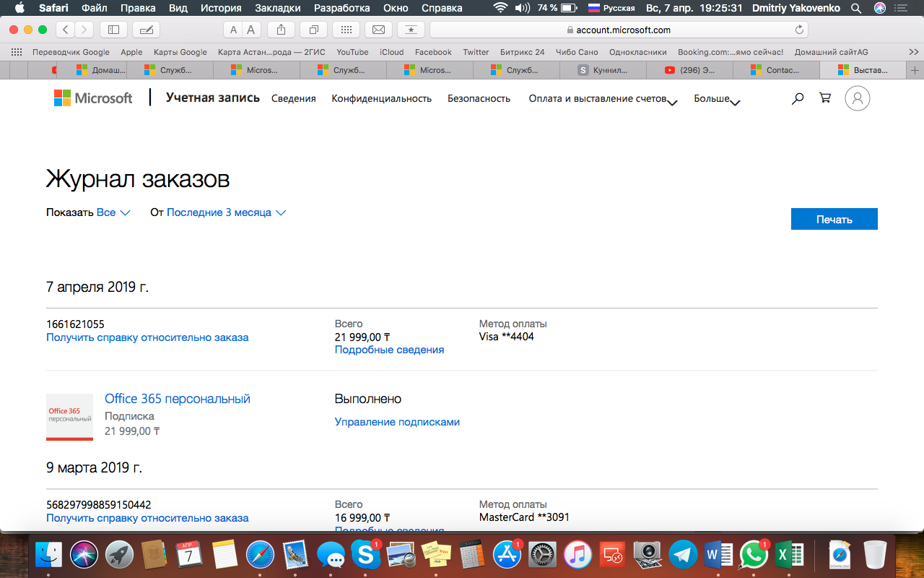Expand Оплата и выставление счетов menu

(x=603, y=99)
